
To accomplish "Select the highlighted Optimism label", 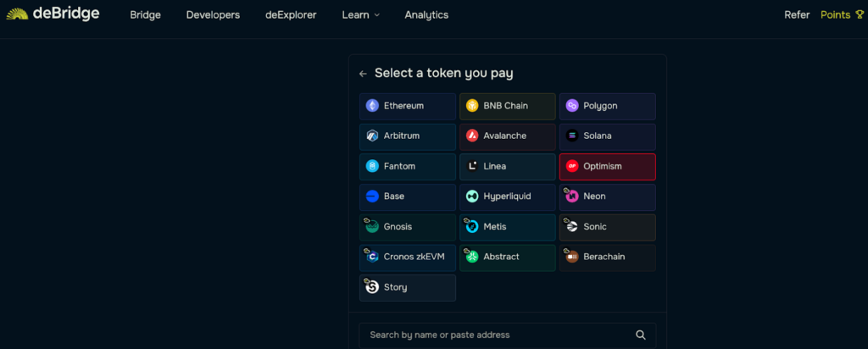I will (603, 167).
